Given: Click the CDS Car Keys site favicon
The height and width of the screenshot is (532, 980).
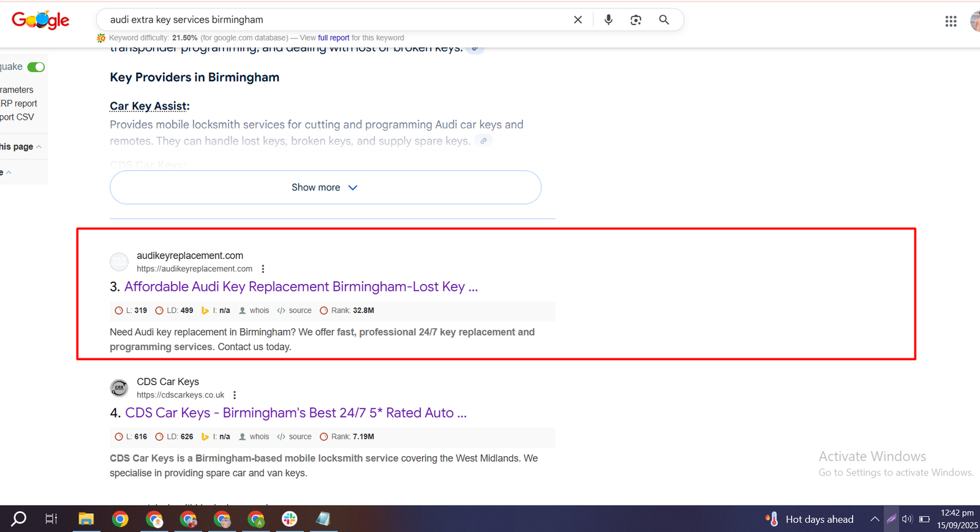Looking at the screenshot, I should pos(119,388).
